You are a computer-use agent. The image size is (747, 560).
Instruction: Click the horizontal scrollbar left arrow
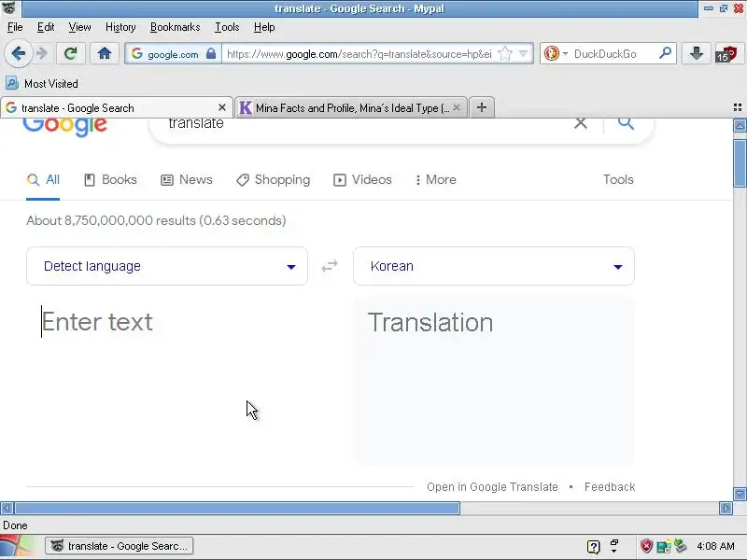coord(7,508)
